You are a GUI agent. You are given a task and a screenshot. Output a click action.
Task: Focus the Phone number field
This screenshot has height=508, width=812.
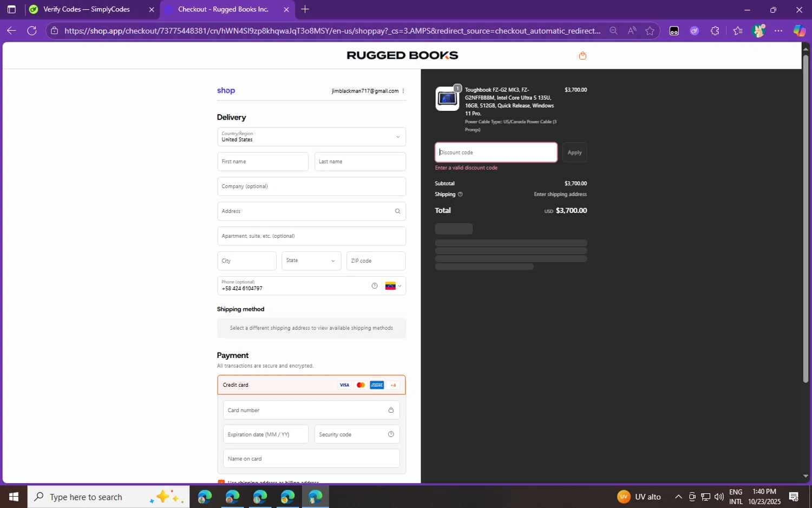(x=311, y=286)
